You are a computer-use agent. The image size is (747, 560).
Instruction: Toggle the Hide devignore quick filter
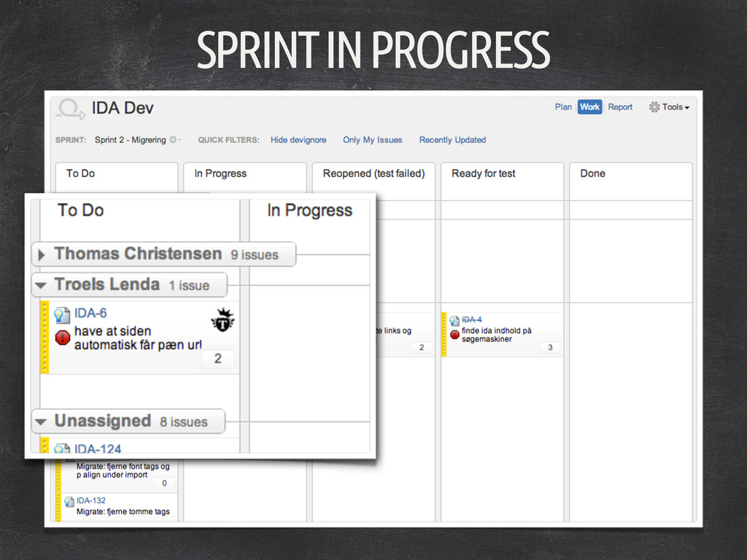coord(298,140)
